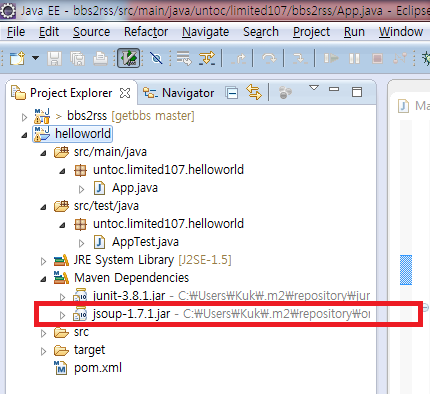The height and width of the screenshot is (394, 430).
Task: Toggle the highlighted build toolbar button
Action: point(129,59)
